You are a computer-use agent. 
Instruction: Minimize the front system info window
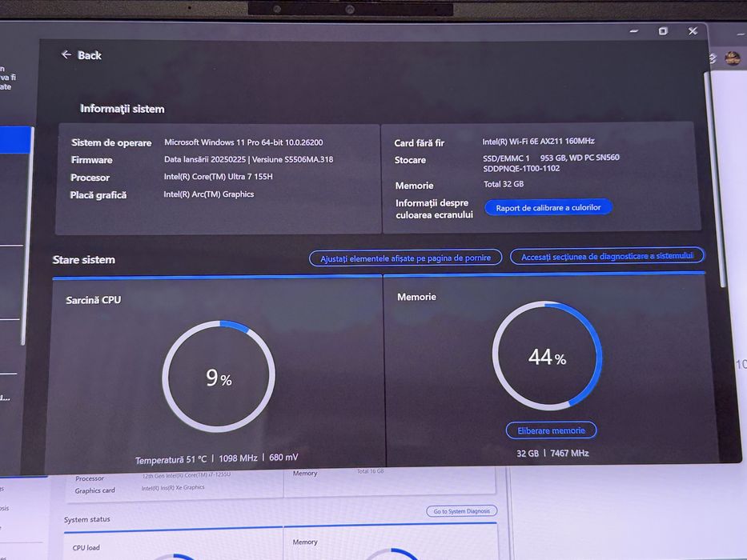click(x=633, y=31)
